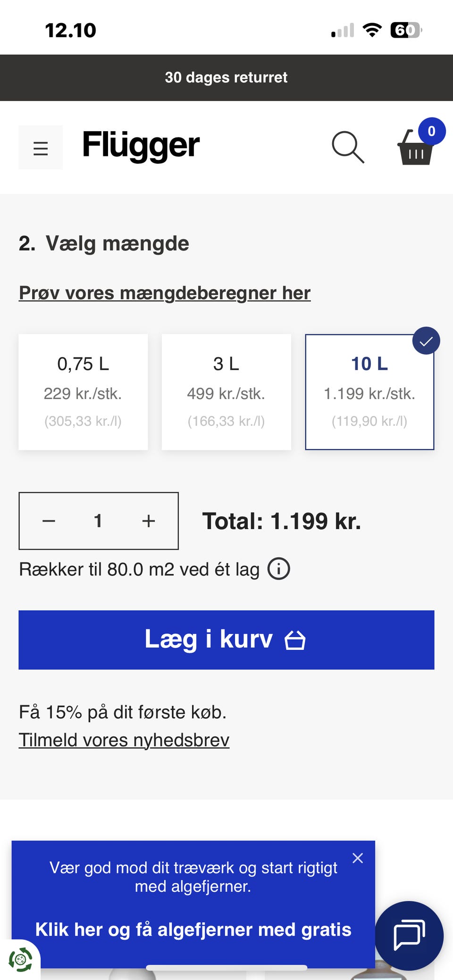Tap the search magnifier icon

click(x=348, y=147)
